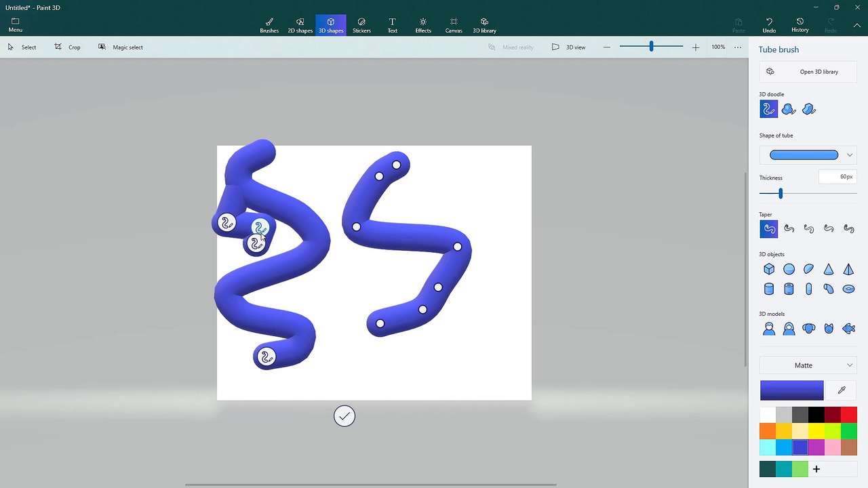The height and width of the screenshot is (488, 868).
Task: Zoom out with the minus button
Action: 606,47
